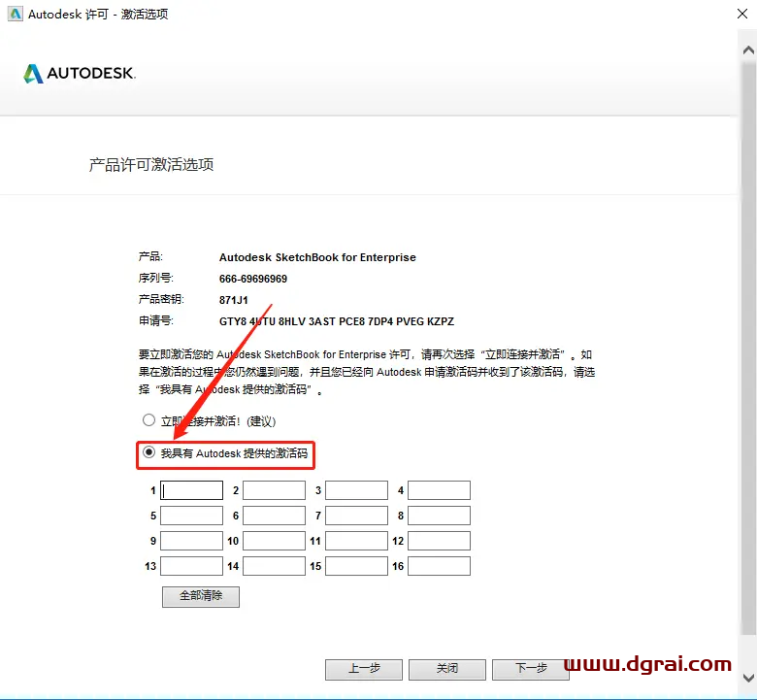
Task: Click the 全部清除 clear all button
Action: pyautogui.click(x=201, y=597)
